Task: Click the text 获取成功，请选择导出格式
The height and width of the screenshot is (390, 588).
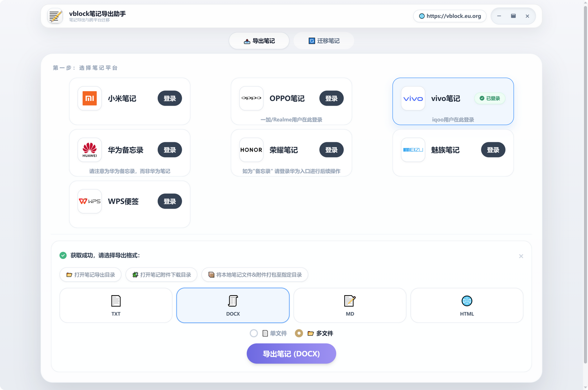Action: click(x=105, y=256)
